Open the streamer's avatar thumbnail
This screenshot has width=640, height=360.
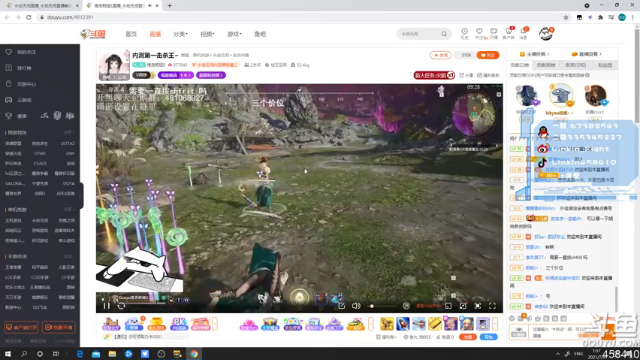pos(114,65)
